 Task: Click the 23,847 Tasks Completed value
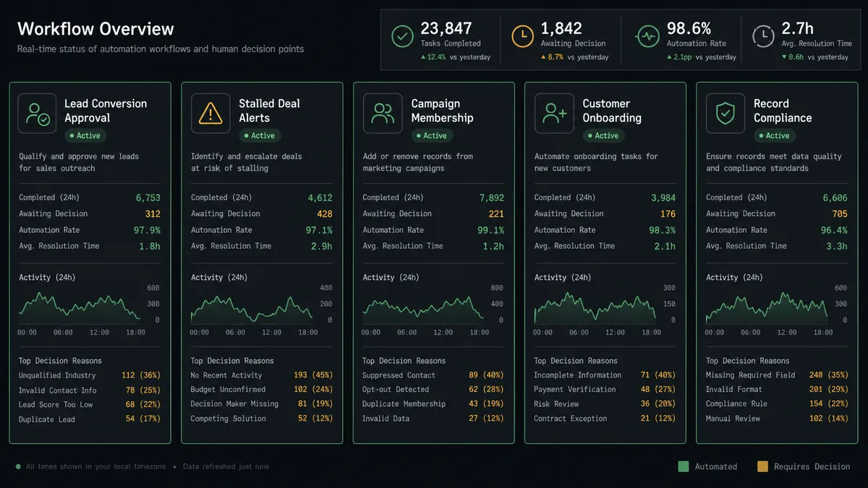[x=446, y=29]
